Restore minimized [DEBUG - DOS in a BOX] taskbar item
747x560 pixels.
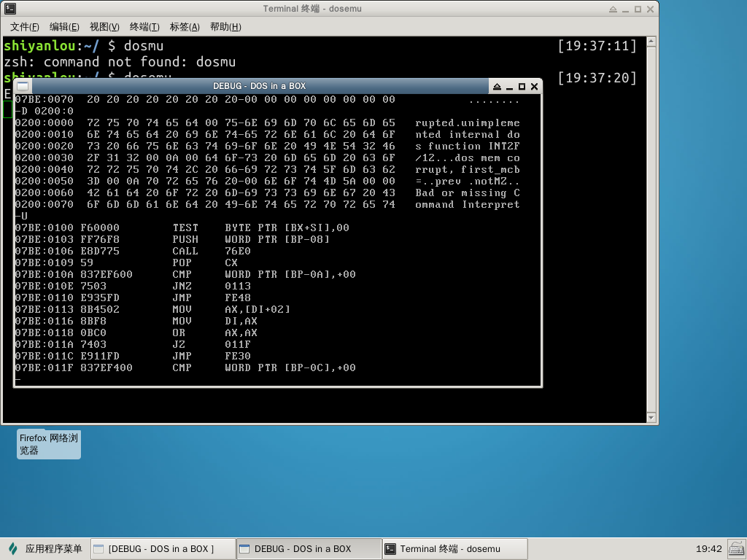(163, 549)
